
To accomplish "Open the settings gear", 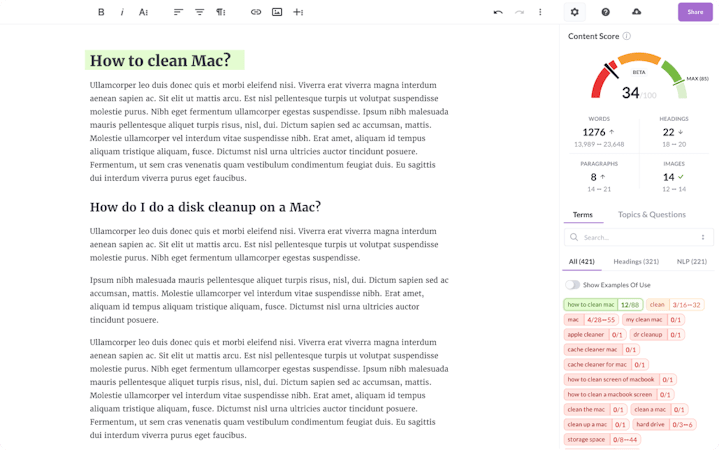I will click(575, 12).
